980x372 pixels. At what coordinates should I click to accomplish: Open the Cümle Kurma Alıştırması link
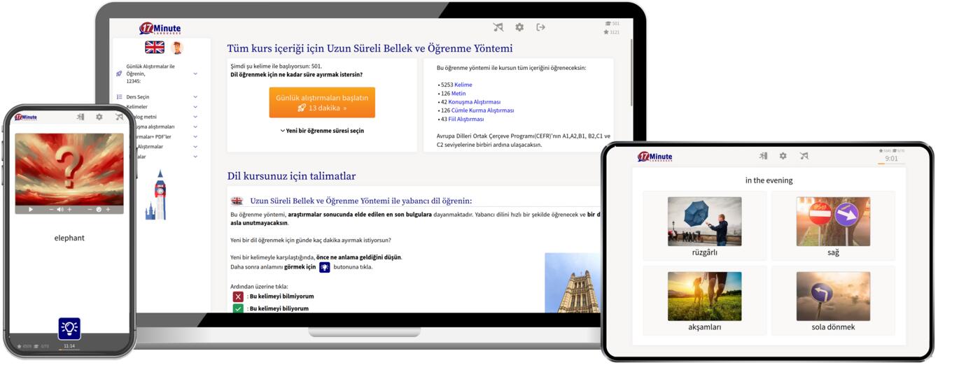[x=482, y=110]
